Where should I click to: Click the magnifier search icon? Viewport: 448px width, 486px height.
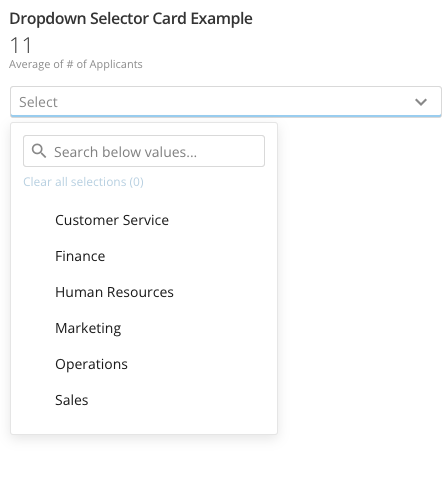point(39,151)
